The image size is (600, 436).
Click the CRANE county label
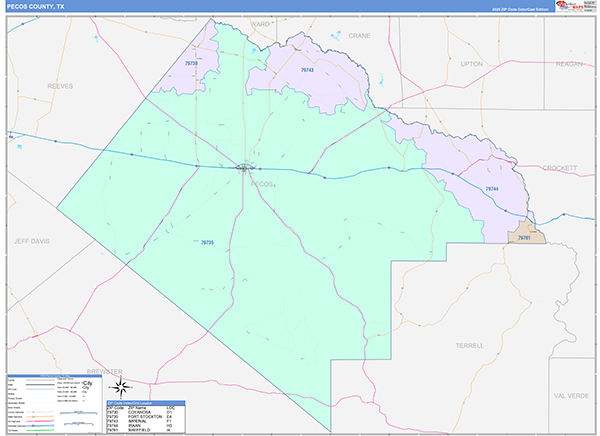tap(359, 36)
